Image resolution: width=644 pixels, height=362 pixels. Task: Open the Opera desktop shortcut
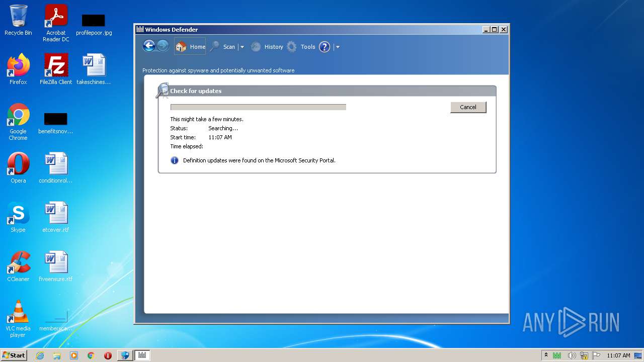(18, 168)
